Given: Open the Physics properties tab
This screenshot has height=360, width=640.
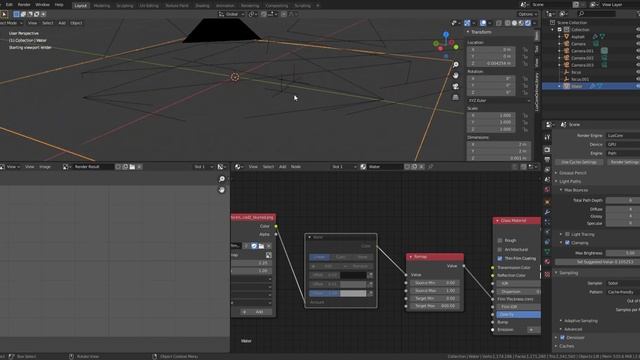Looking at the screenshot, I should pyautogui.click(x=547, y=232).
